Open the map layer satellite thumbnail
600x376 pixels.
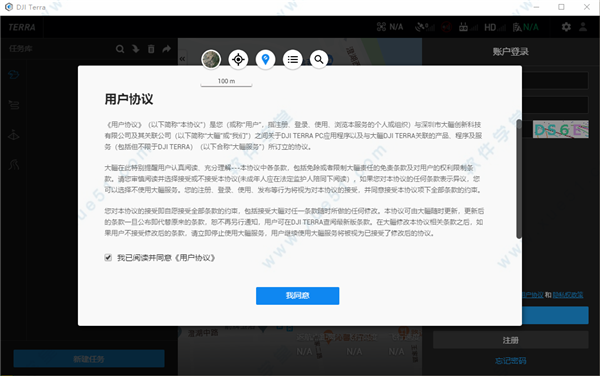[x=211, y=59]
